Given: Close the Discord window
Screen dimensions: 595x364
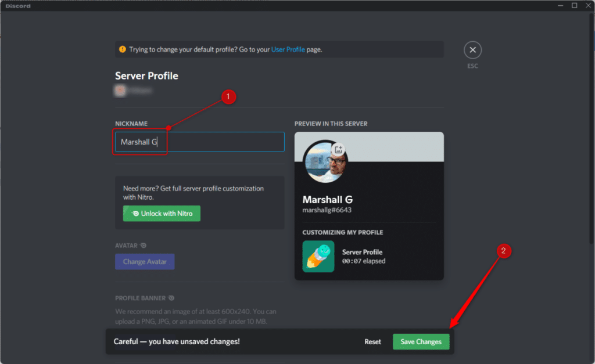Looking at the screenshot, I should [x=588, y=6].
